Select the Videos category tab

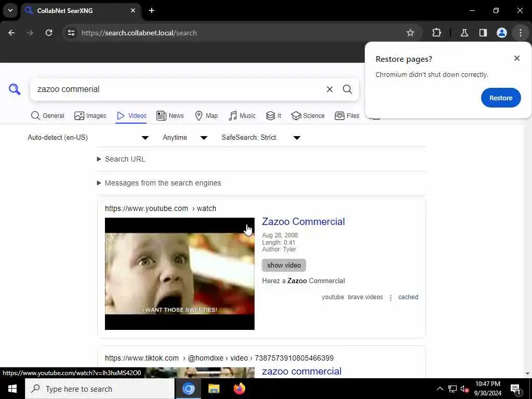(x=131, y=116)
